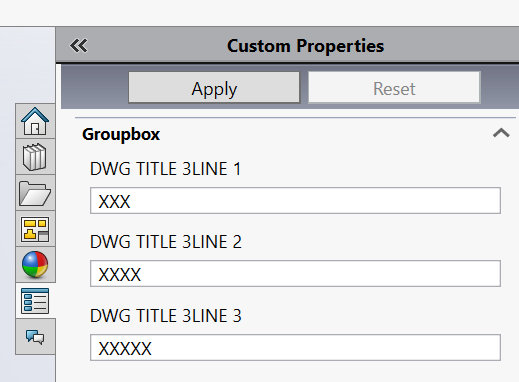
Task: Open the SOLIDWORKS Resources home tab
Action: [x=35, y=121]
